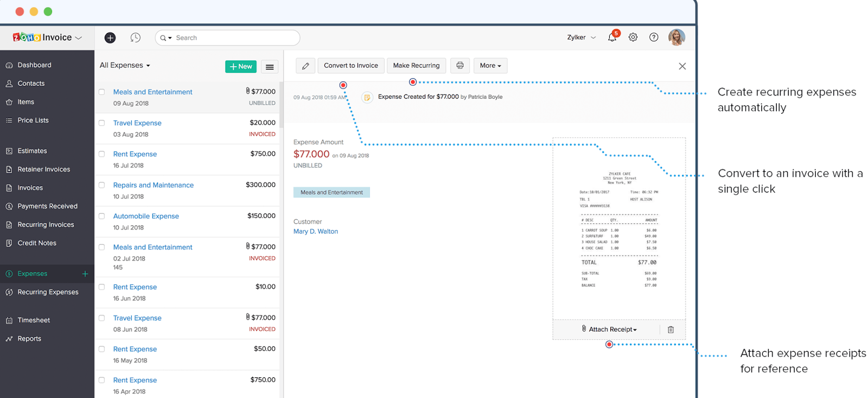Click the green New expense button

coord(241,66)
